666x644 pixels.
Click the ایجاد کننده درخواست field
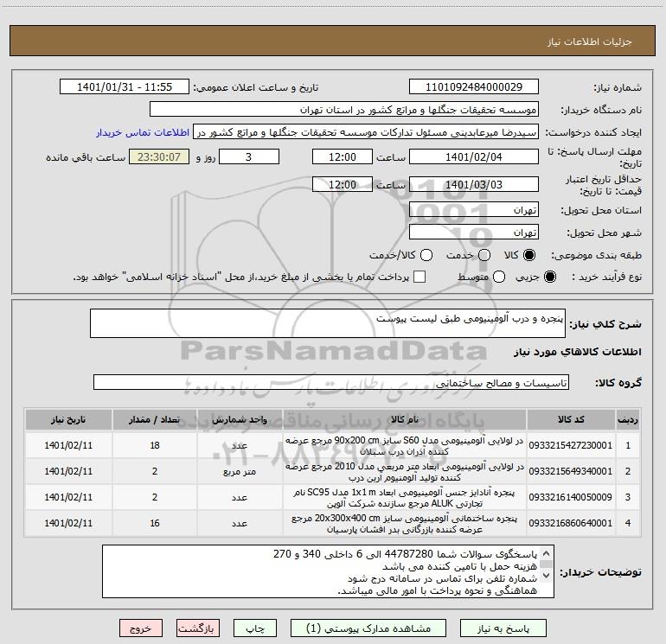pyautogui.click(x=366, y=132)
